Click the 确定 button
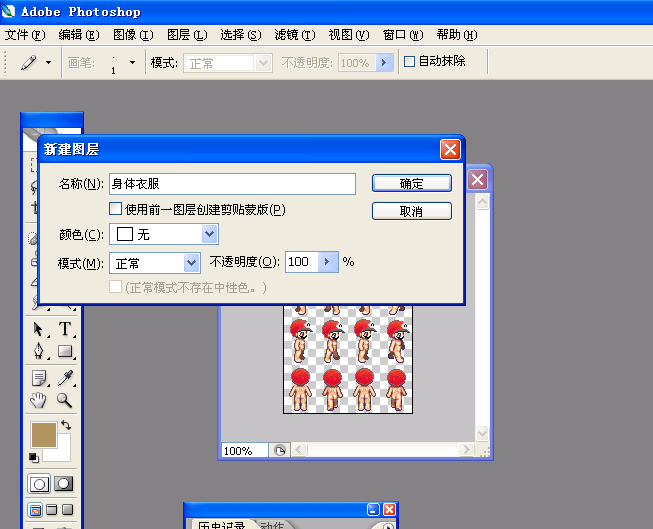The image size is (653, 529). pyautogui.click(x=411, y=183)
